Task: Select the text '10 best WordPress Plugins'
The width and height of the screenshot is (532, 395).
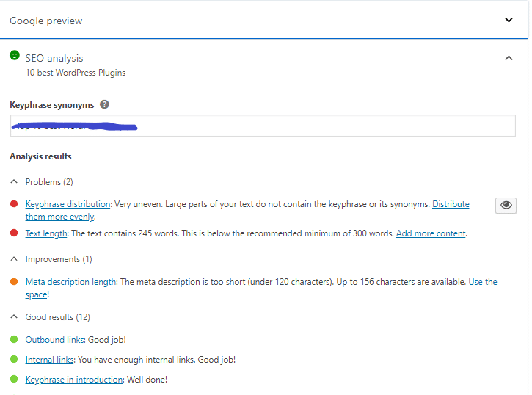Action: click(76, 73)
